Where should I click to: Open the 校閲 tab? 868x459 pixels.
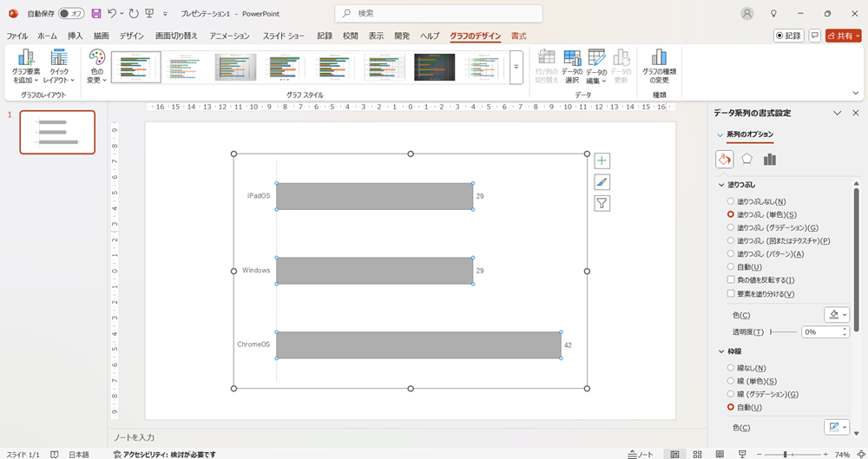point(351,36)
